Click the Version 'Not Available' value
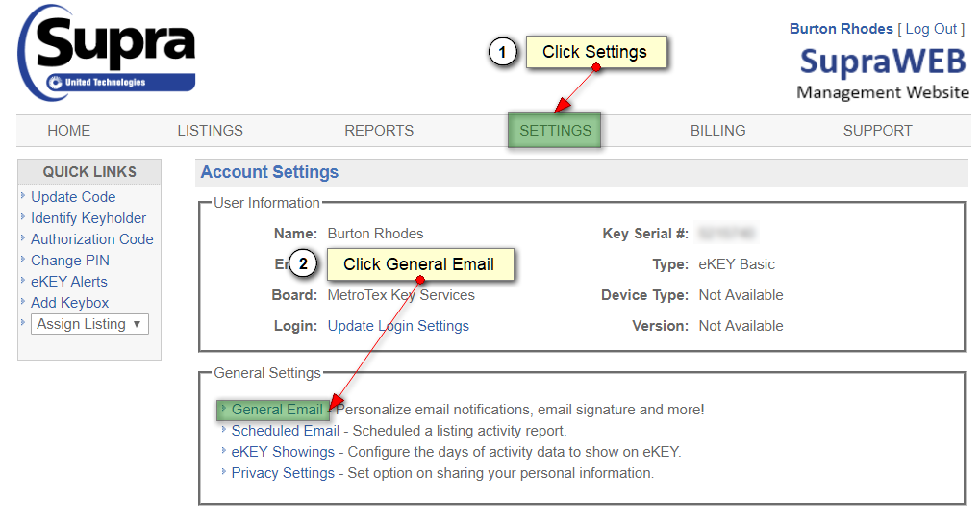The image size is (980, 524). click(x=741, y=326)
